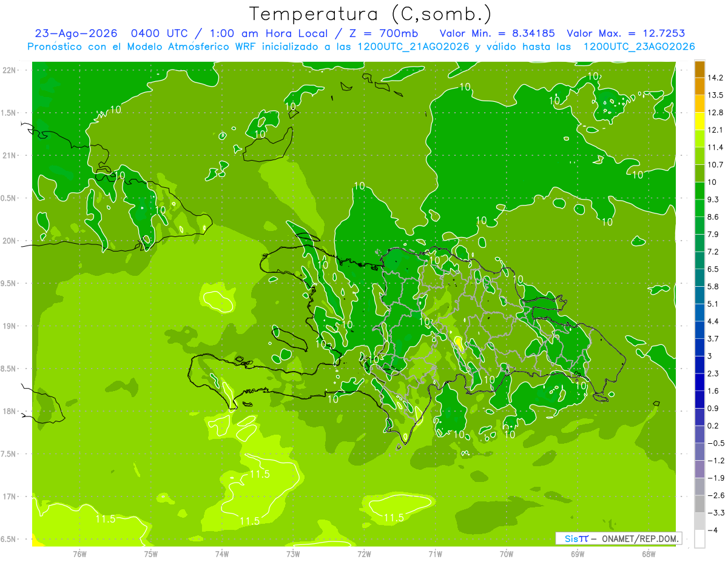Click the colorbar value 9.3

pos(713,199)
